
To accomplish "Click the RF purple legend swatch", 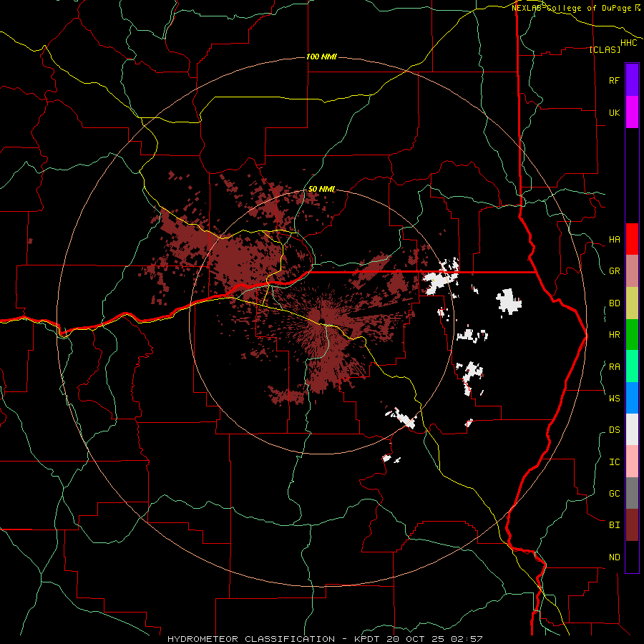I will coord(632,80).
